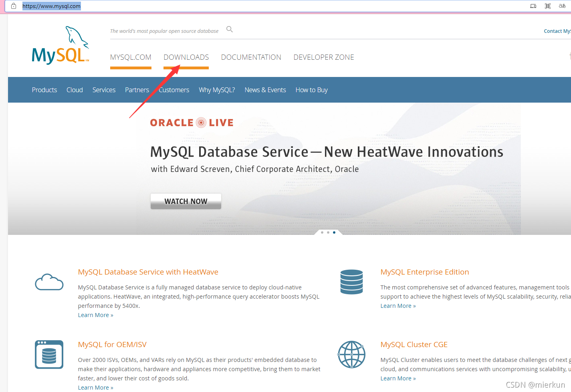
Task: Click the WATCH NOW button
Action: pos(186,201)
